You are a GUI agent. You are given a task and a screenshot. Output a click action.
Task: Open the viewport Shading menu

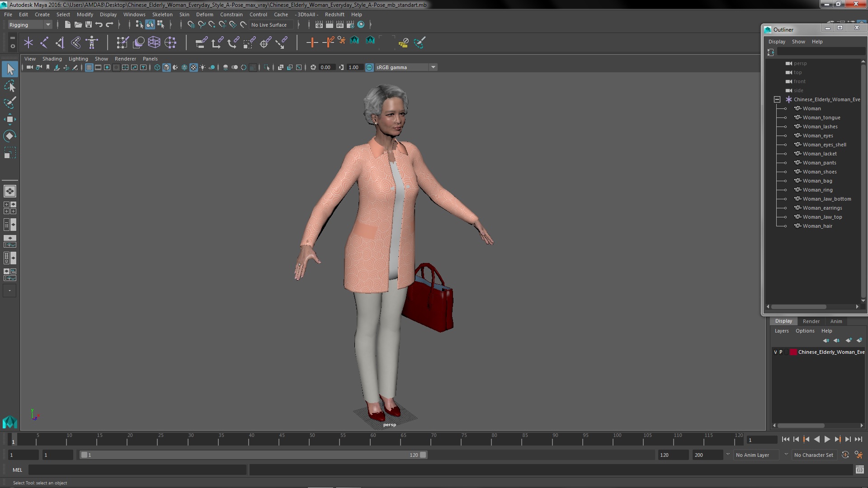pos(52,59)
